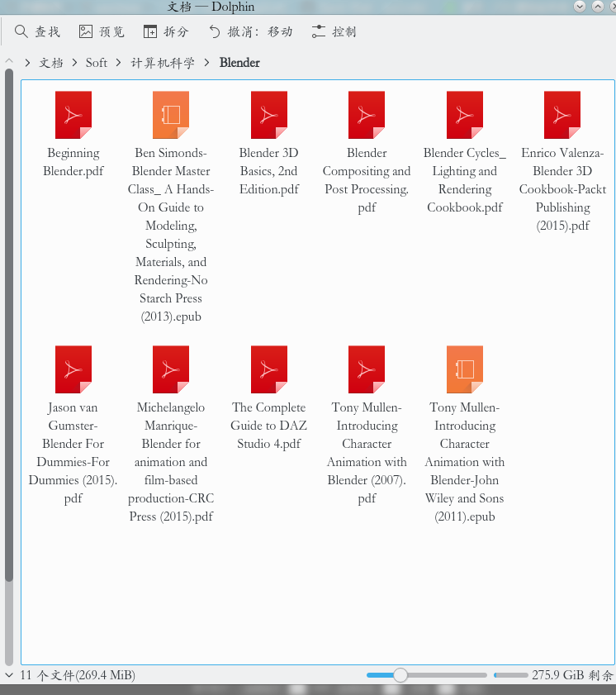Click the Find (查找) magnifier icon
Viewport: 616px width, 695px height.
[21, 31]
